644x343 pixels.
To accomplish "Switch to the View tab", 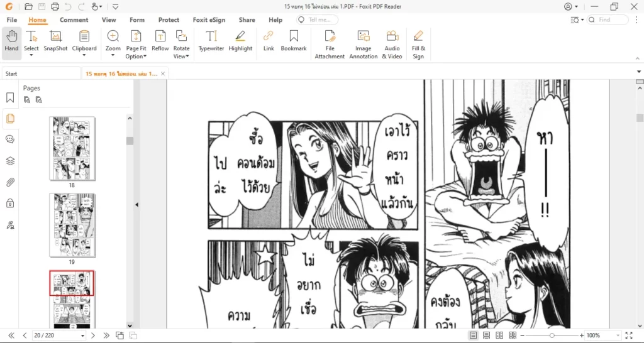I will pyautogui.click(x=109, y=19).
